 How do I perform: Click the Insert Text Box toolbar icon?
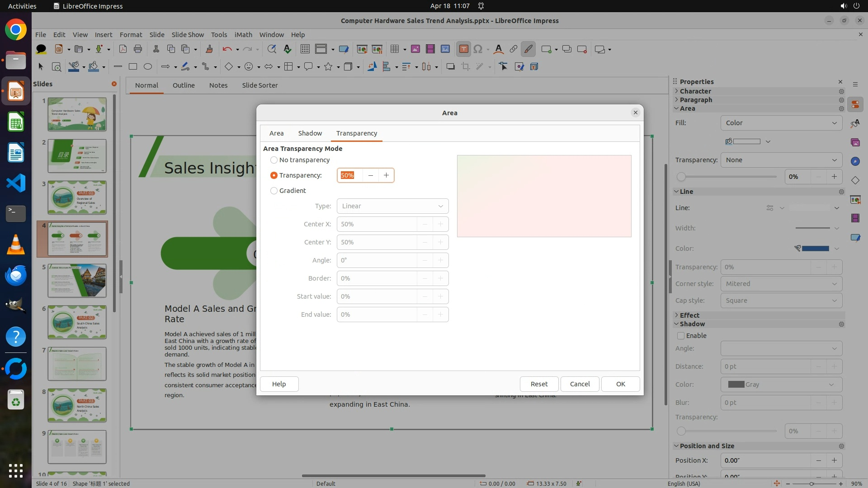463,49
